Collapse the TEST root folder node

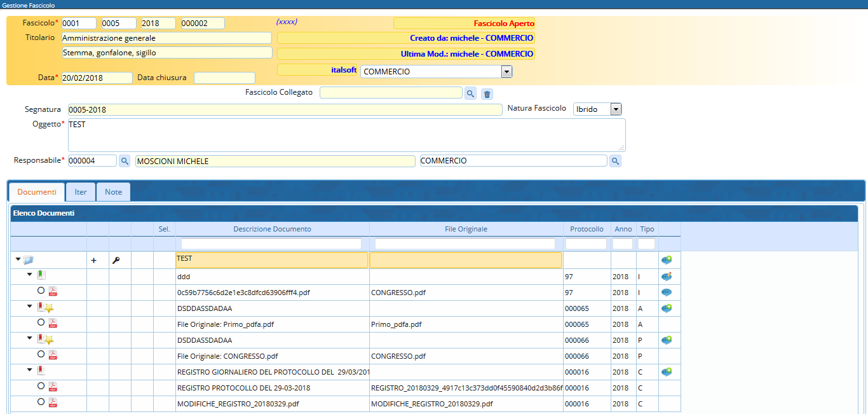point(18,259)
